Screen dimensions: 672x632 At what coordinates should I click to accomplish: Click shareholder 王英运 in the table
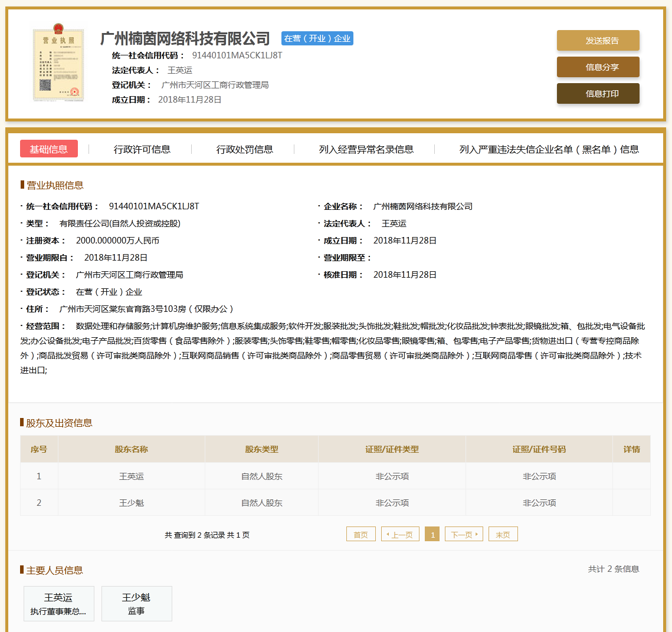(132, 476)
